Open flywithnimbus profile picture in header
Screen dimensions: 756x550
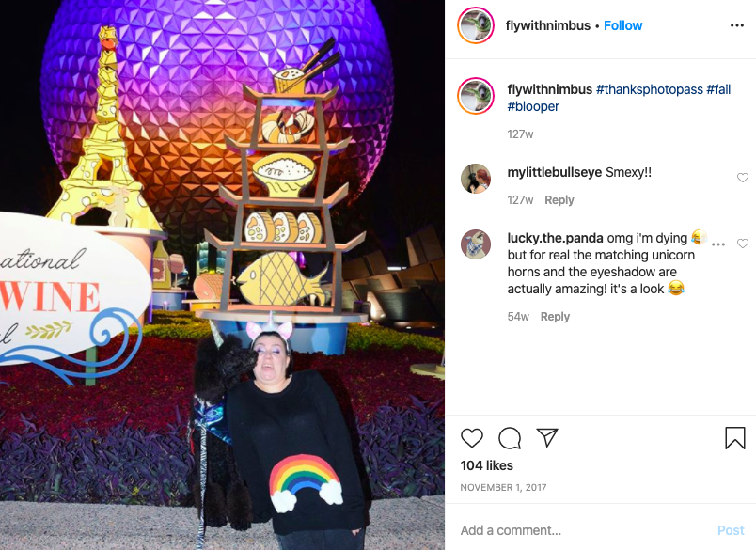pos(476,25)
